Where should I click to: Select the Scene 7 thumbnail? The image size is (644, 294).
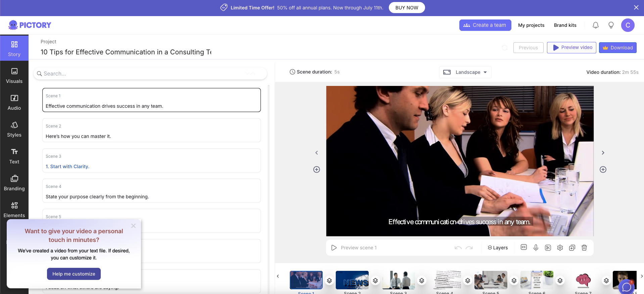coord(583,280)
